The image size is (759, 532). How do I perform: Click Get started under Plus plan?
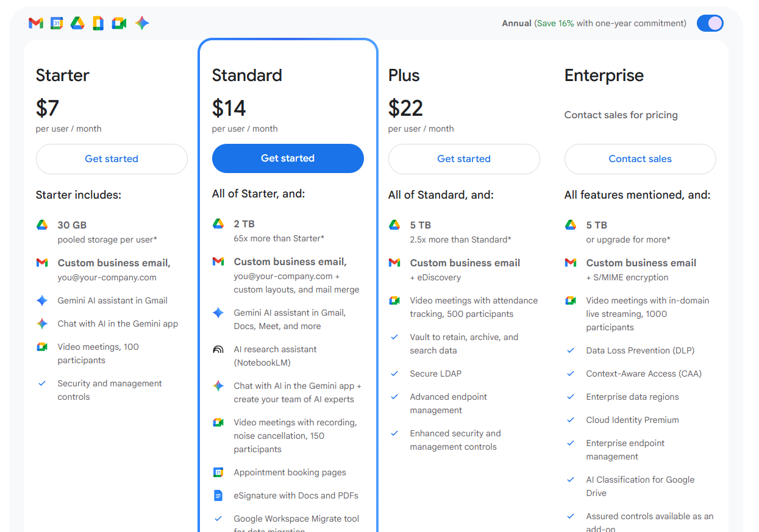464,159
